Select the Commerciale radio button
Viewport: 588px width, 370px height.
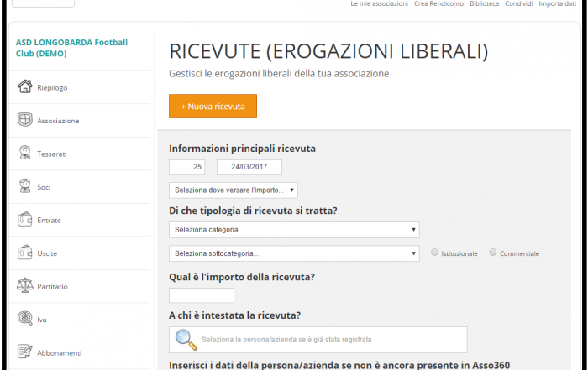(x=493, y=253)
